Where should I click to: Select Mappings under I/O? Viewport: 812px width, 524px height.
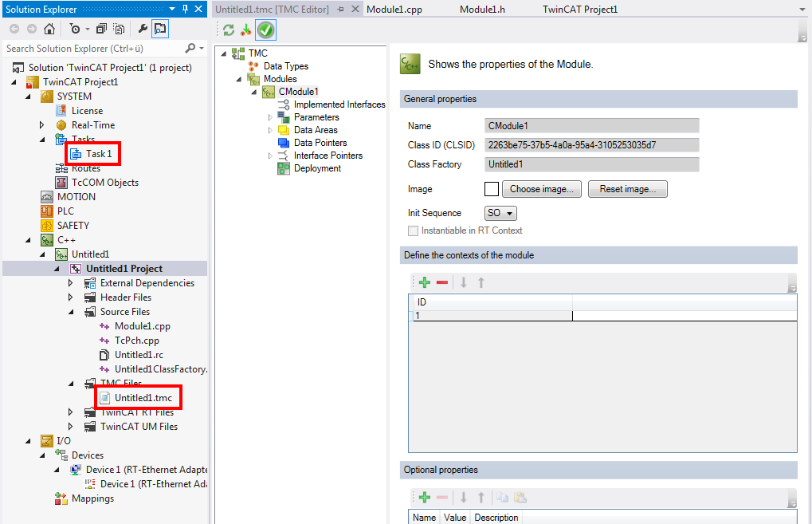click(92, 498)
